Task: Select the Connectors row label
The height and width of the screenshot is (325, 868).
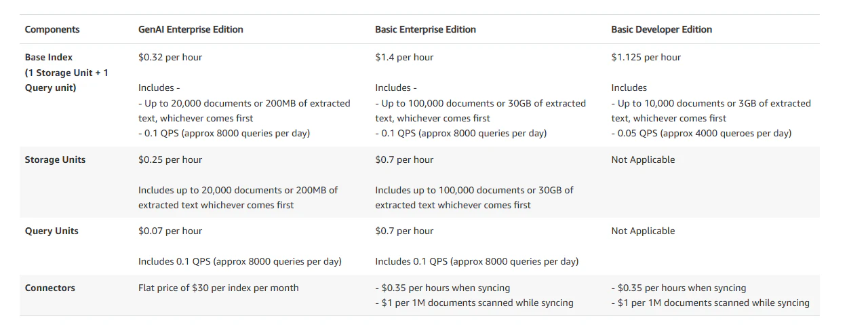Action: click(50, 288)
